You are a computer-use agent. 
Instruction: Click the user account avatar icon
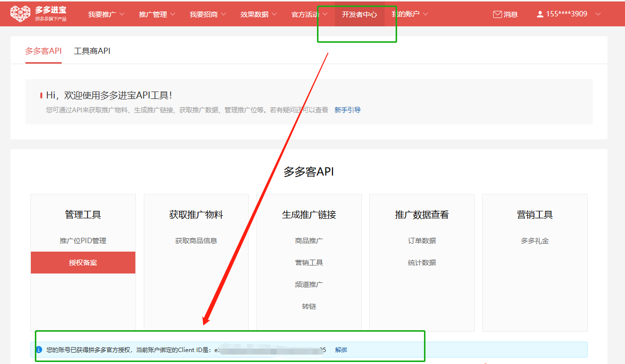click(x=540, y=14)
